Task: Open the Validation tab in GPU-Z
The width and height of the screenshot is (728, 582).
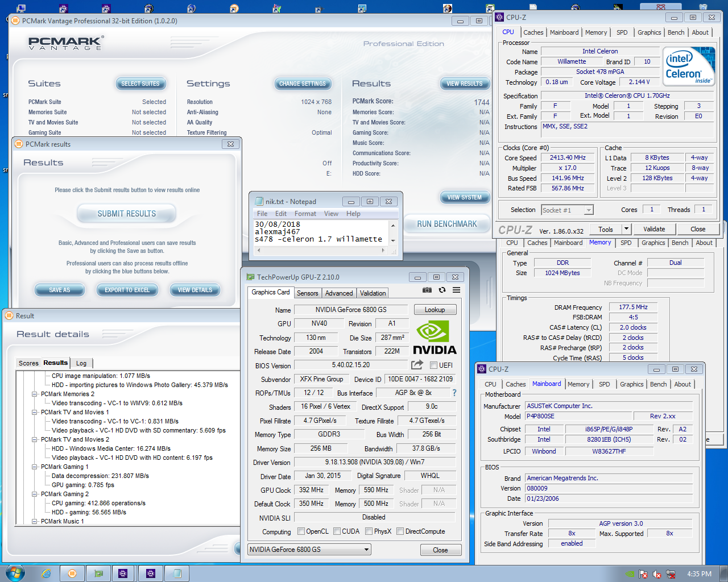Action: [373, 293]
